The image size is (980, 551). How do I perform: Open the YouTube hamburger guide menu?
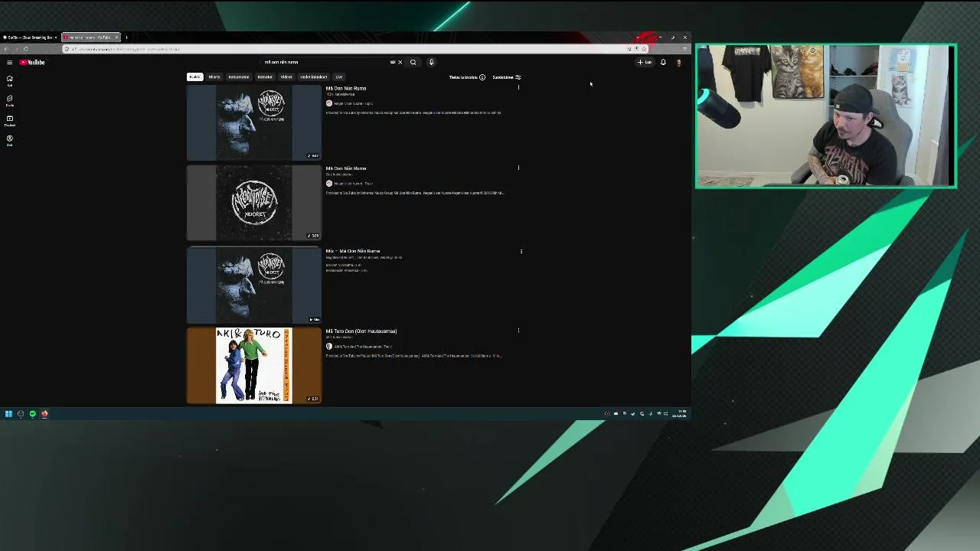[x=9, y=62]
